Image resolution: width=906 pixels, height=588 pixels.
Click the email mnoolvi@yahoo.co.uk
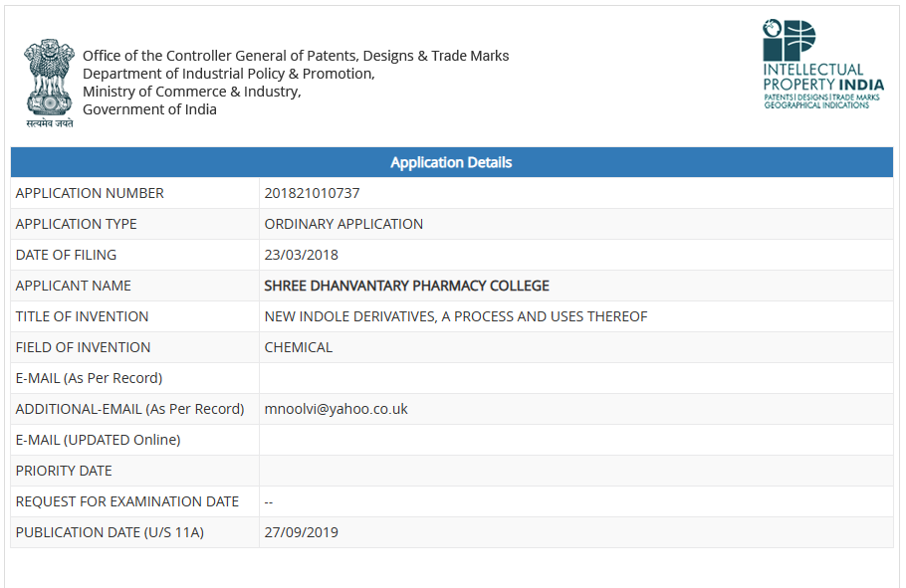(336, 409)
